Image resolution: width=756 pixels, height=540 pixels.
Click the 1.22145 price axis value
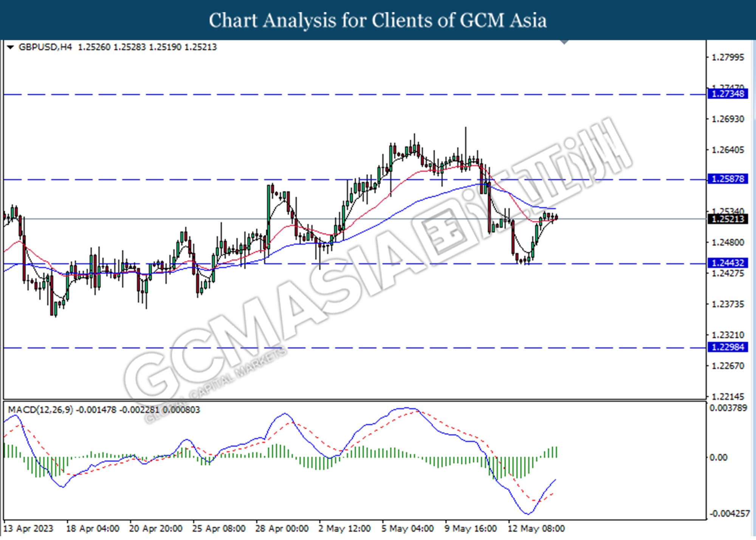(728, 397)
